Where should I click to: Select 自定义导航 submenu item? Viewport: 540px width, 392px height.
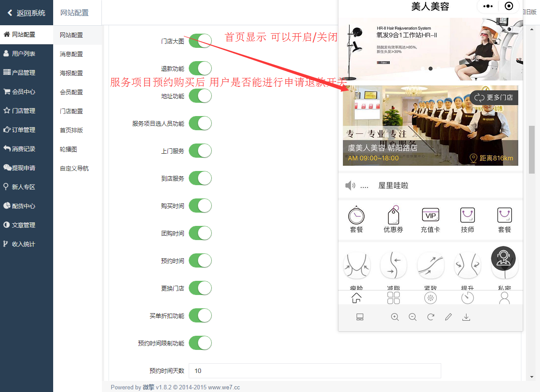pos(78,168)
